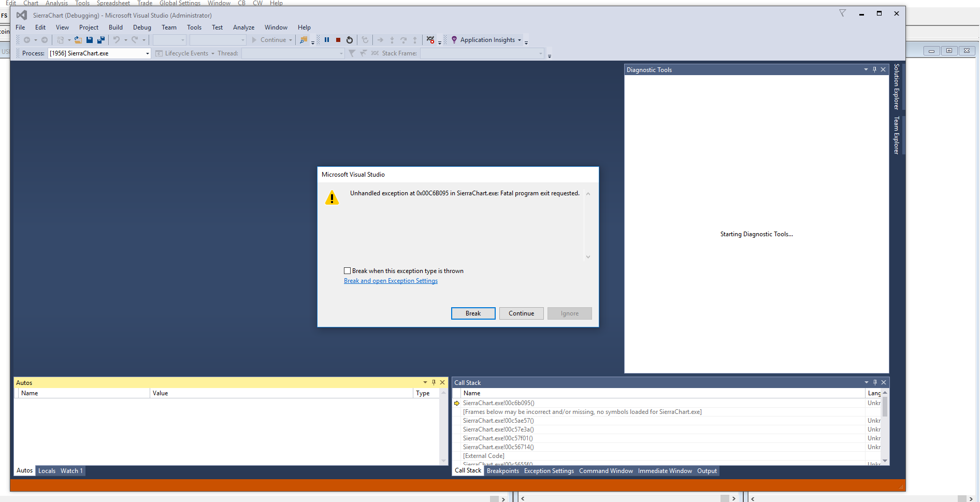Click the Open File toolbar icon

coord(78,40)
